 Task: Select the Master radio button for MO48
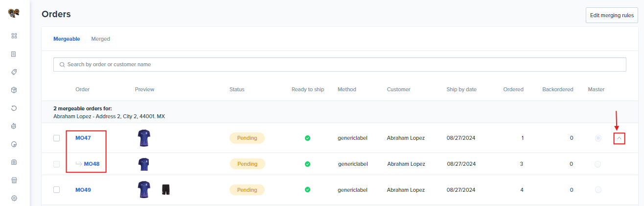pos(598,164)
